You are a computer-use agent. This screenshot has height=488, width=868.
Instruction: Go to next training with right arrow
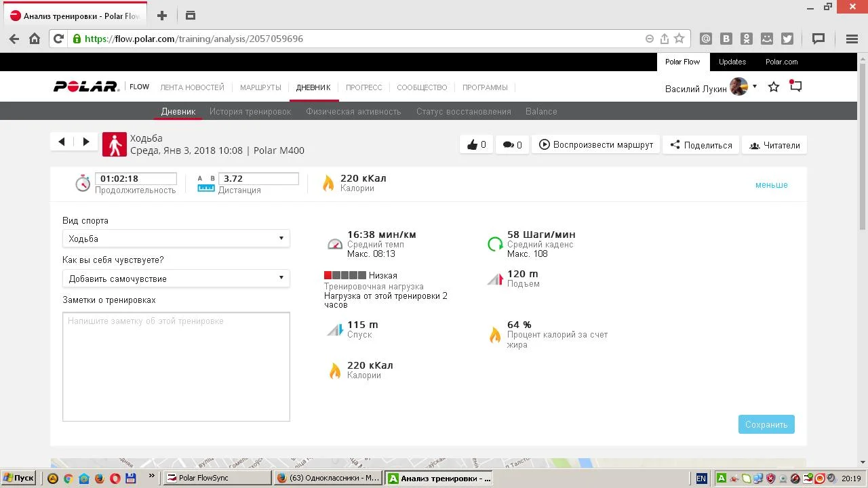click(x=86, y=142)
